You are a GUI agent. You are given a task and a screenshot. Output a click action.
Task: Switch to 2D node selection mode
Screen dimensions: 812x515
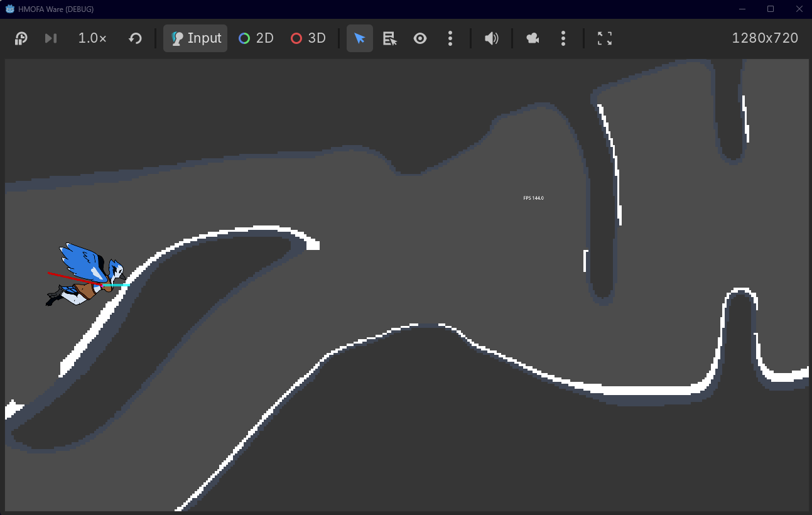256,38
